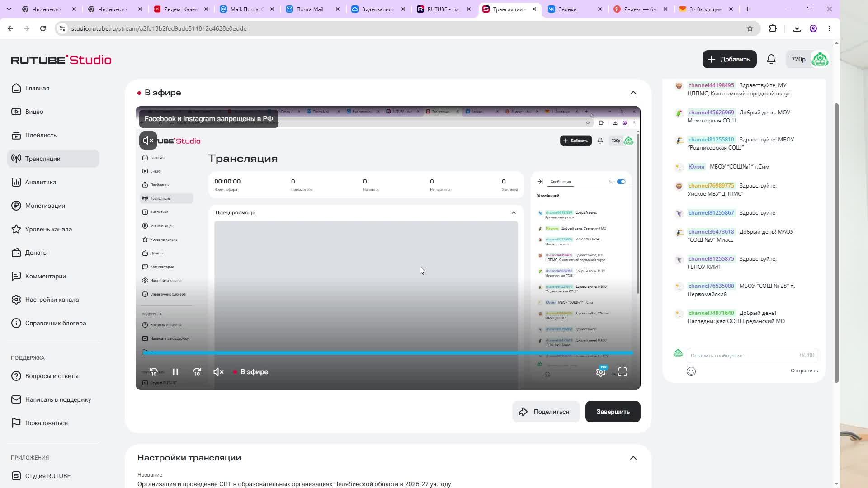
Task: View site information icon in address bar
Action: (x=62, y=28)
